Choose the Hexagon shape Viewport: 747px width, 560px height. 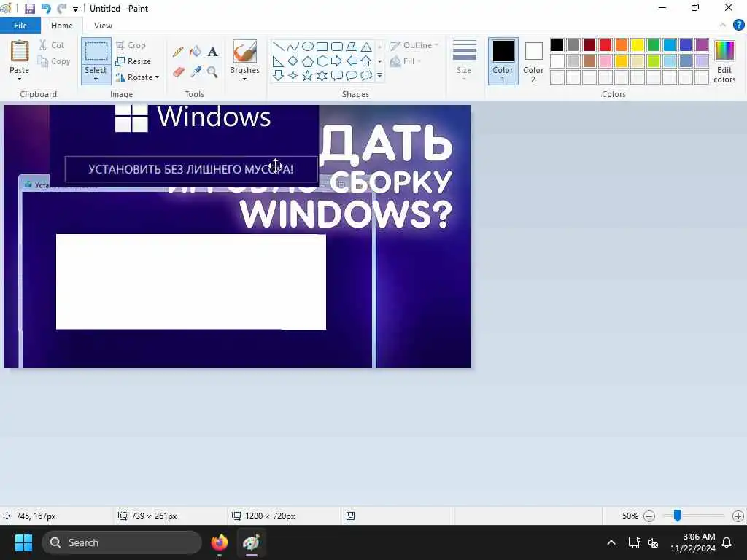[x=322, y=61]
